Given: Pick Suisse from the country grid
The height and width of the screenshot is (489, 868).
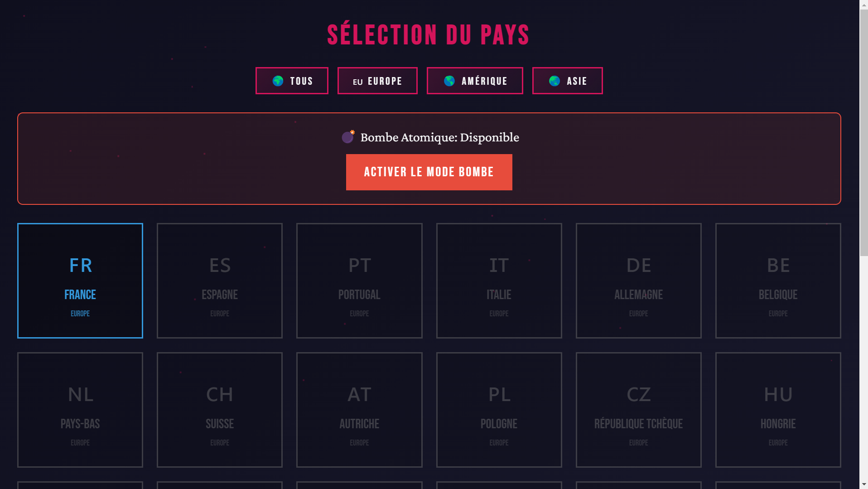Looking at the screenshot, I should coord(220,410).
